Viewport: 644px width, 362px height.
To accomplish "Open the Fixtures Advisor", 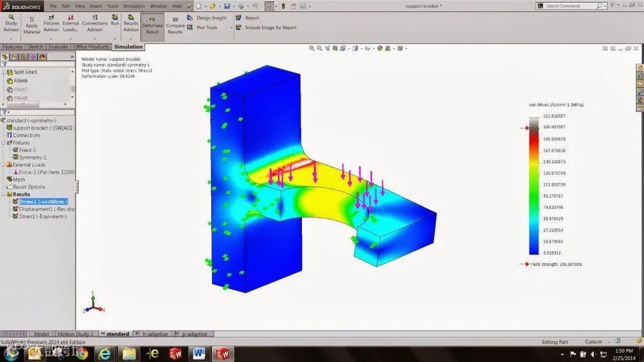I will tap(52, 23).
